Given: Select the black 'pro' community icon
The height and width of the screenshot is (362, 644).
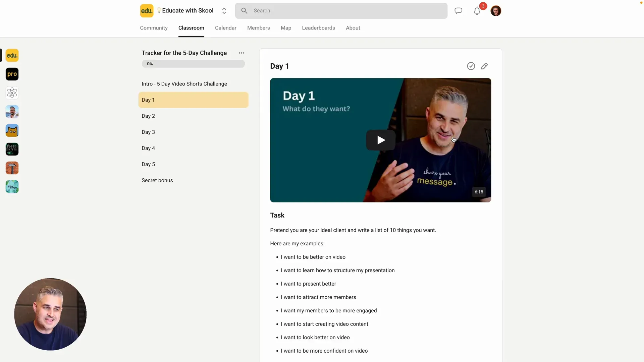Looking at the screenshot, I should click(x=12, y=74).
